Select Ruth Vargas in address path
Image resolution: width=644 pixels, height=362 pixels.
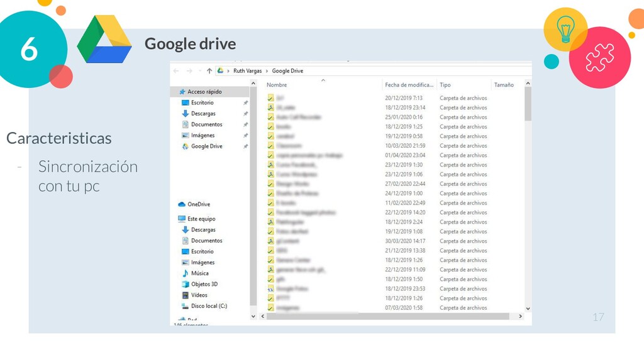[x=247, y=71]
